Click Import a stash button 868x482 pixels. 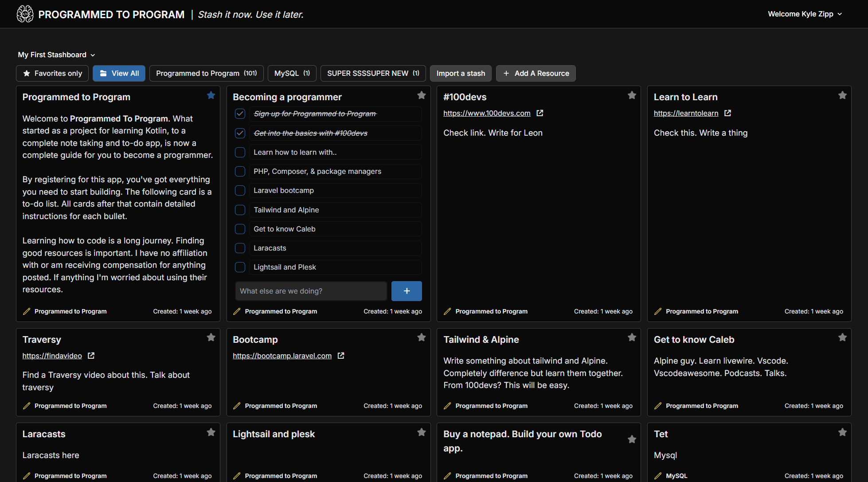461,73
